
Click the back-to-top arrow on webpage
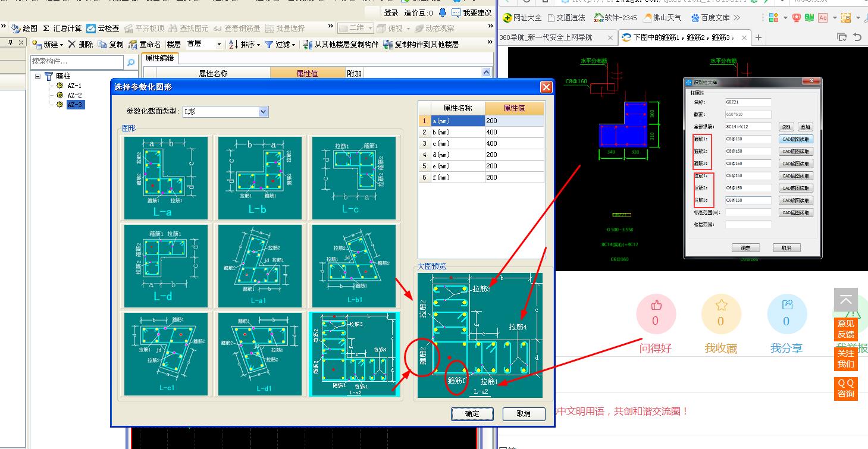[x=845, y=300]
